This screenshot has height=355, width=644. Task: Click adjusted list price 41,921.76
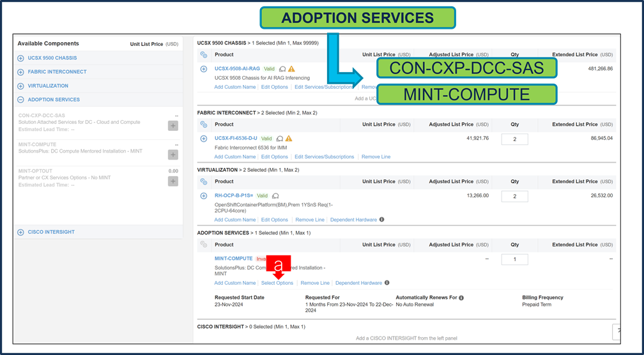coord(478,139)
